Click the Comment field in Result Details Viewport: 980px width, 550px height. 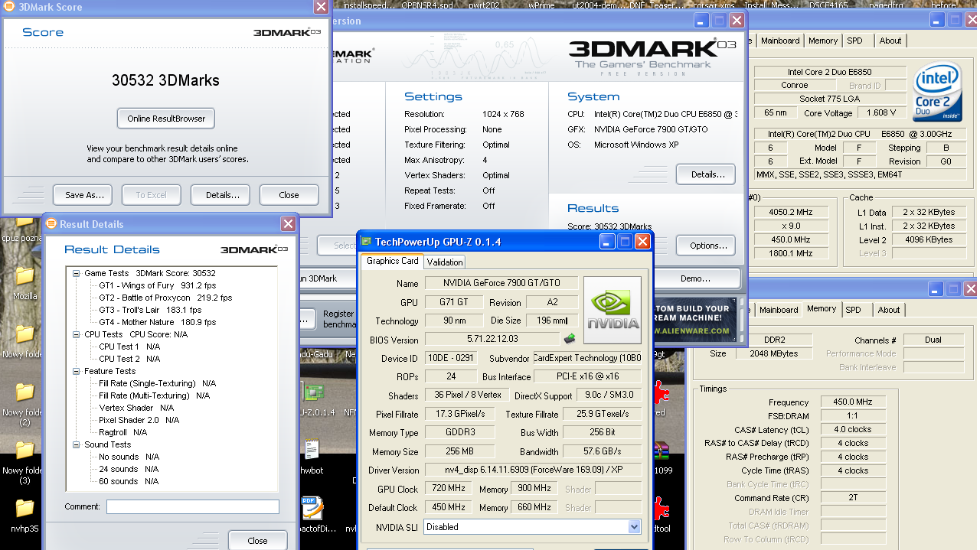tap(193, 506)
